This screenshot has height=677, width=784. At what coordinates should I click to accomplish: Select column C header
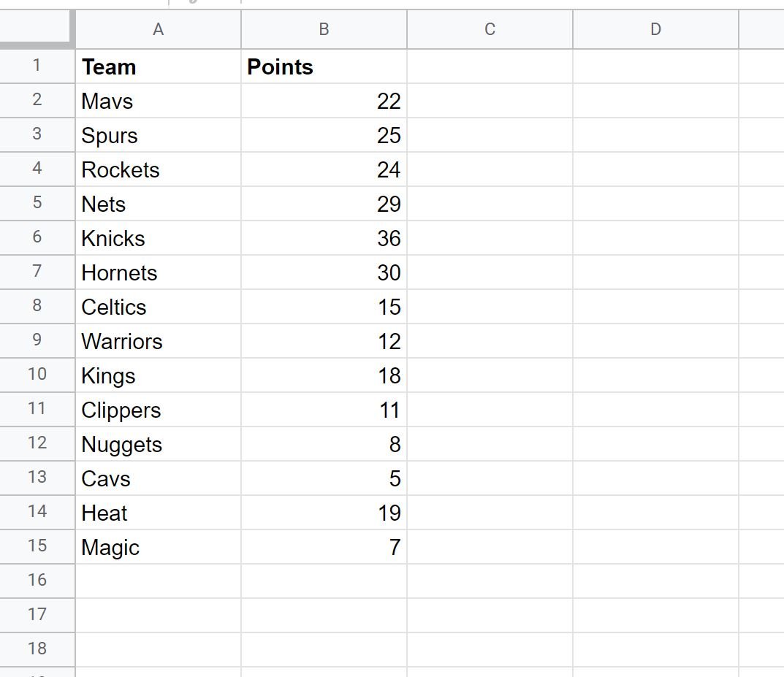coord(490,29)
